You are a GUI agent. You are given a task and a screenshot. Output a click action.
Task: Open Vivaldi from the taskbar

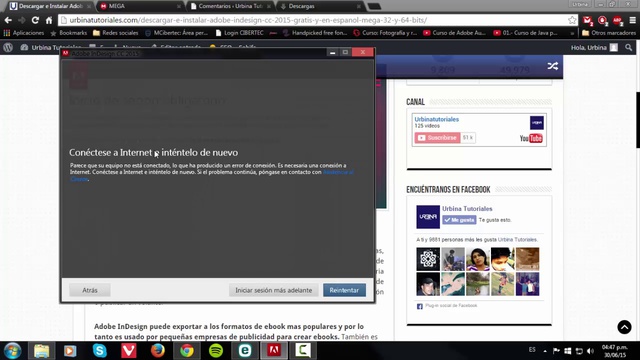click(x=128, y=351)
